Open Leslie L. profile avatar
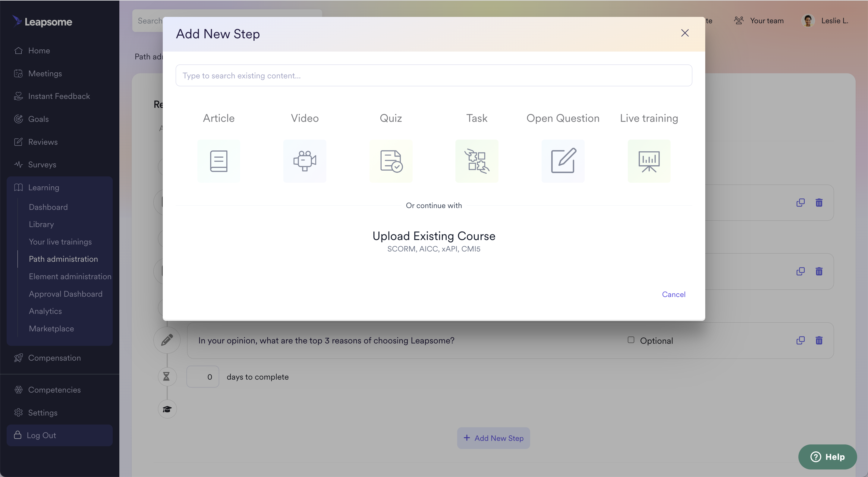Viewport: 868px width, 477px height. point(808,21)
